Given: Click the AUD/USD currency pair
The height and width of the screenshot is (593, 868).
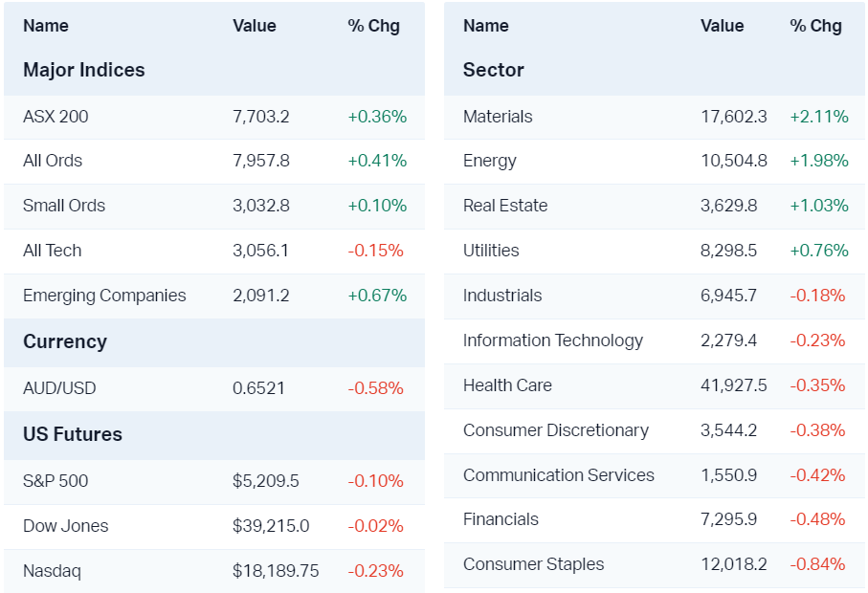Looking at the screenshot, I should 59,388.
